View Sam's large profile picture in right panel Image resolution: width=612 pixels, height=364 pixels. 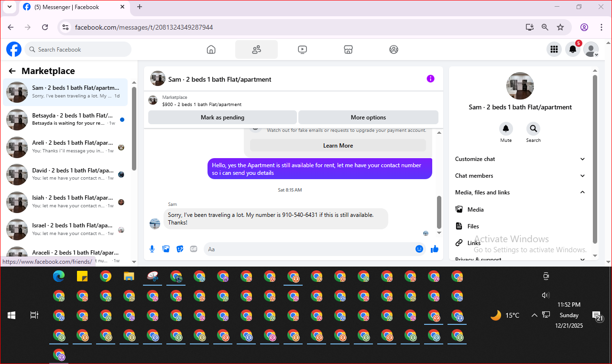tap(520, 86)
